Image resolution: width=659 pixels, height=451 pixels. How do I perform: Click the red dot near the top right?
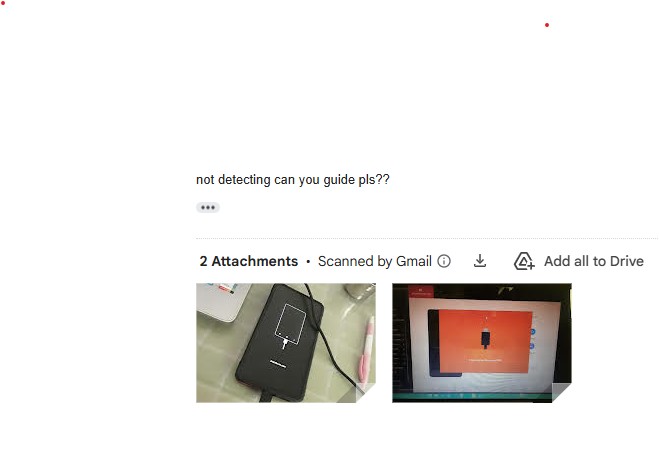(547, 25)
